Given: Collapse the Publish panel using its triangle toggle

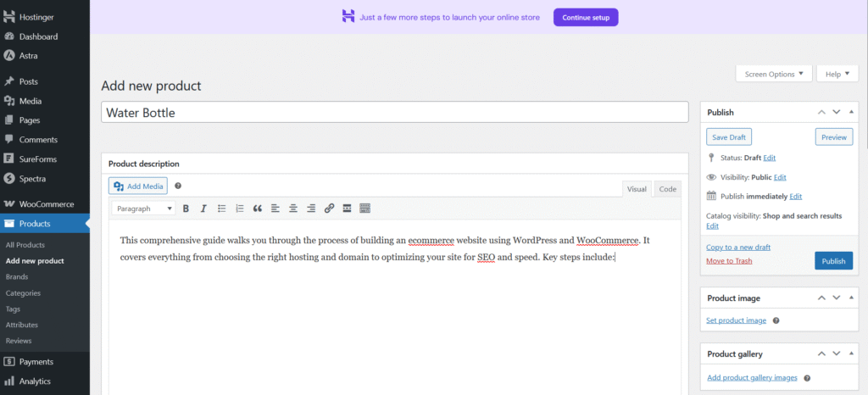Looking at the screenshot, I should tap(852, 112).
